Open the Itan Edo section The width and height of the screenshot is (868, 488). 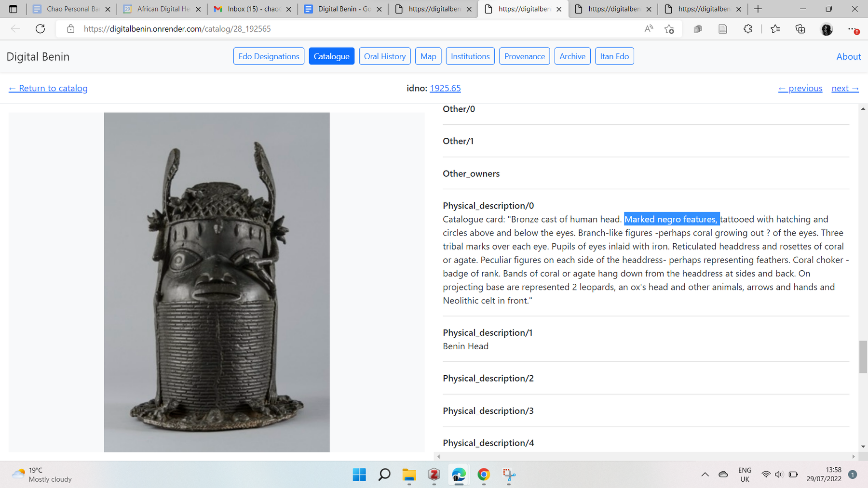pos(614,56)
